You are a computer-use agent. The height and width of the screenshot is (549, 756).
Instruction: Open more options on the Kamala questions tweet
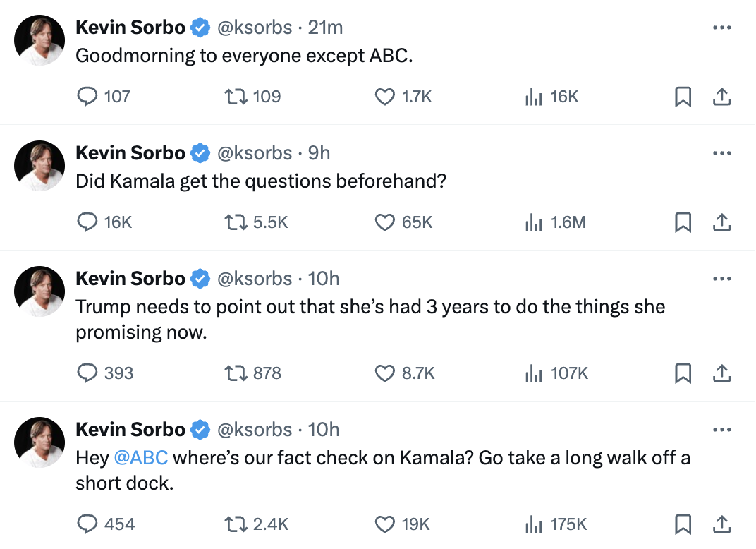[722, 152]
